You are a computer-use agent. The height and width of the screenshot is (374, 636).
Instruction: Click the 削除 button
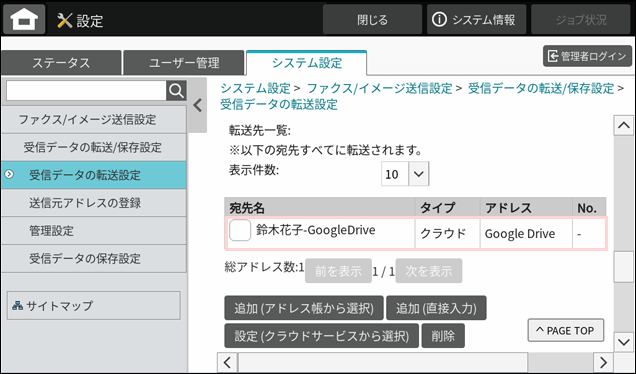[x=443, y=335]
